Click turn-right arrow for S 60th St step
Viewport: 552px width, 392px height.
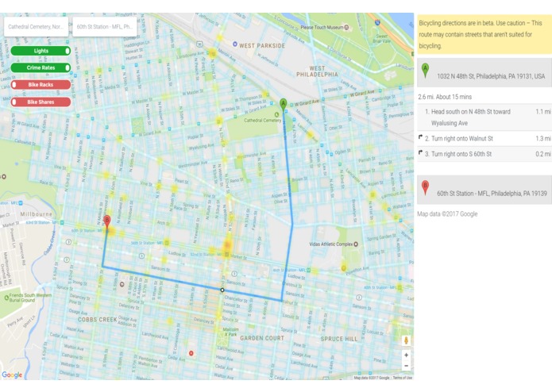coord(420,152)
